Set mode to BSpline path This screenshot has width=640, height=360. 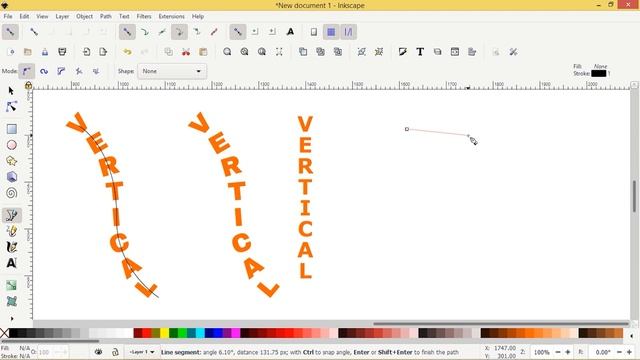click(x=61, y=71)
